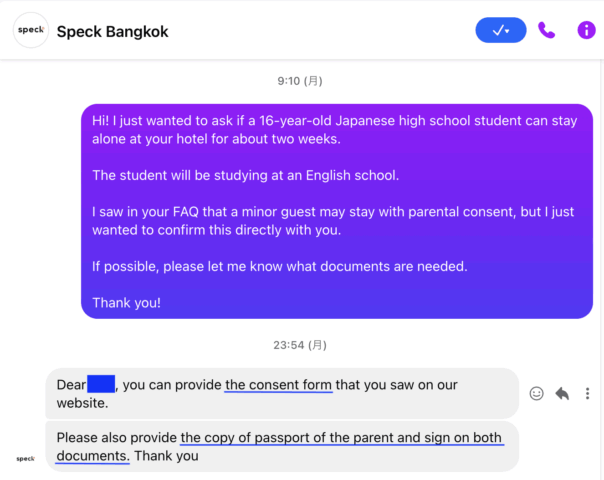The height and width of the screenshot is (480, 604).
Task: Click the line about studying at an English school
Action: click(245, 175)
